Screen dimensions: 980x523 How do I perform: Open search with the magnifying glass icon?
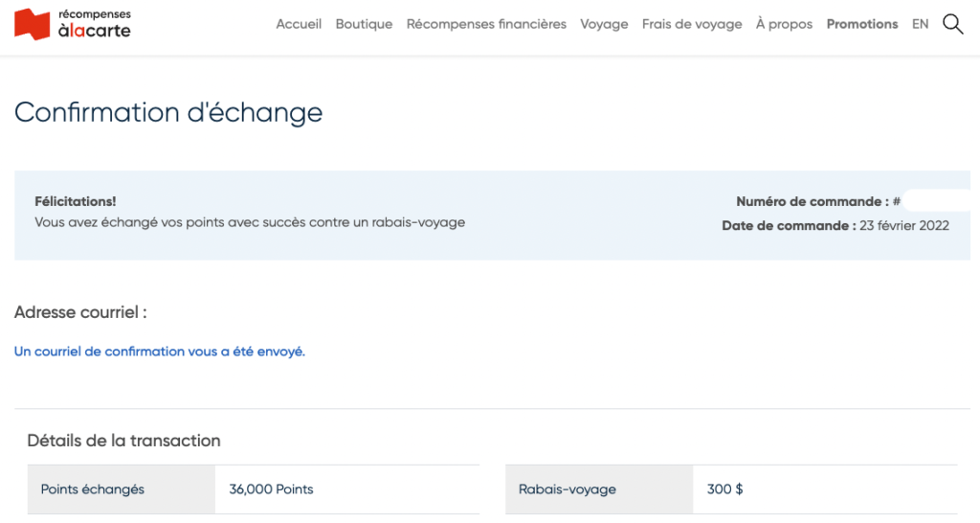(x=952, y=24)
